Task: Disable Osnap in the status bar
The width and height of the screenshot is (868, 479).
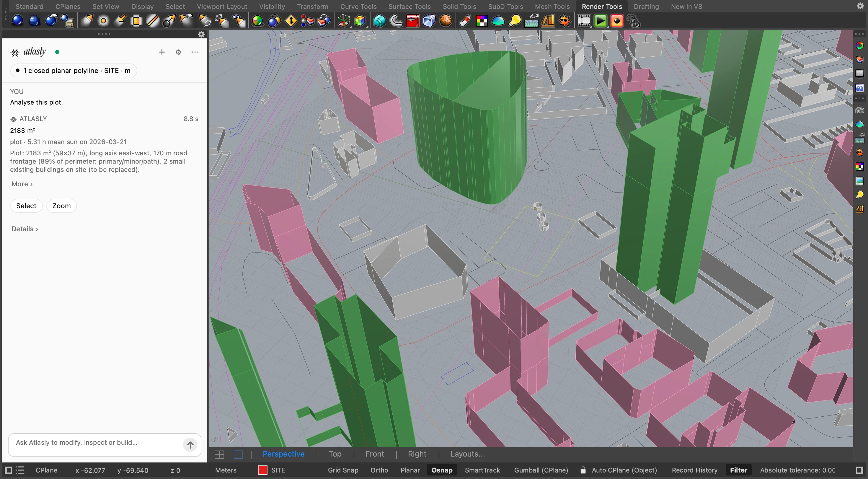Action: [442, 470]
